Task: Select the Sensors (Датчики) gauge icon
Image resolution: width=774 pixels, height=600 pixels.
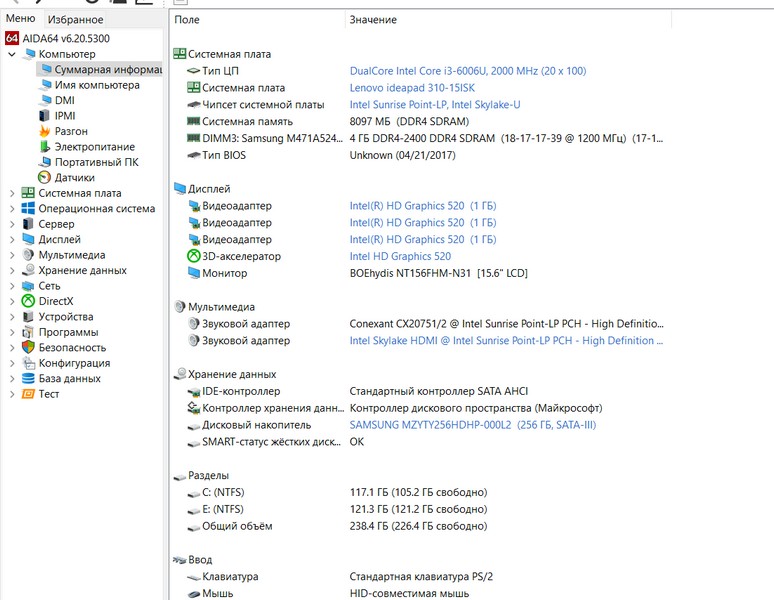Action: tap(45, 177)
